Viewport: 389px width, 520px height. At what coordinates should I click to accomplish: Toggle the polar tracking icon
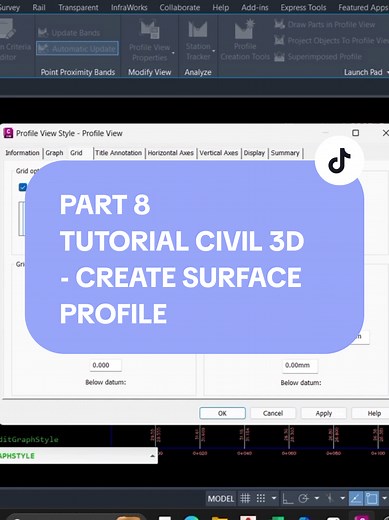tap(303, 499)
